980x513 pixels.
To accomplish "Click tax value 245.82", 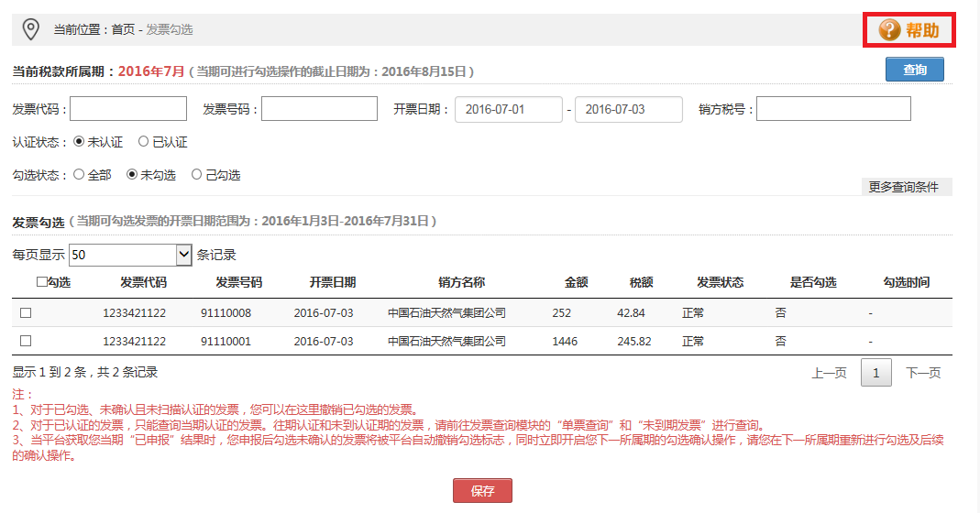I will tap(634, 341).
